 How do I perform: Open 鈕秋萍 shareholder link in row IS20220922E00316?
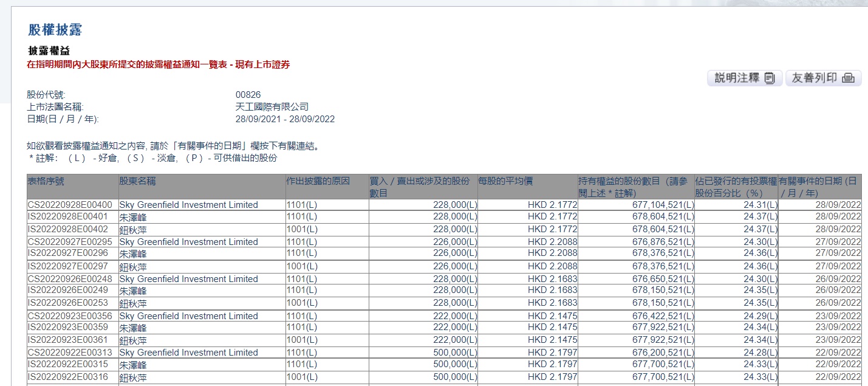click(133, 377)
